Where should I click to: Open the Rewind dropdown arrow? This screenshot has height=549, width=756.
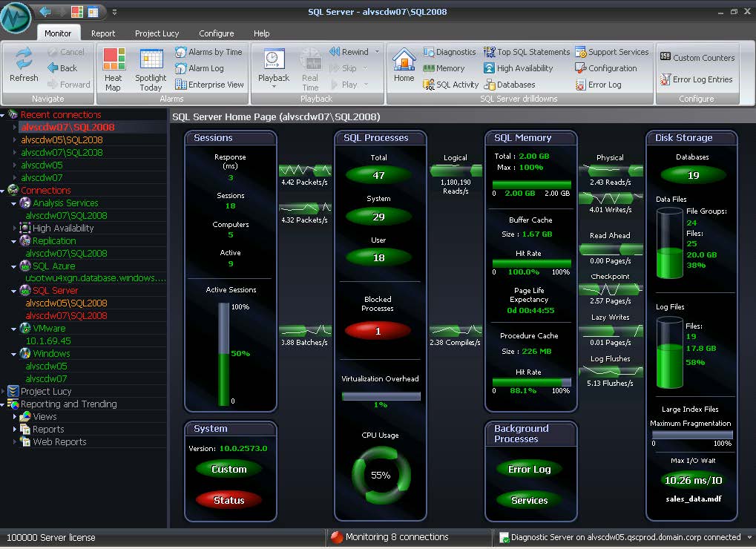coord(377,52)
